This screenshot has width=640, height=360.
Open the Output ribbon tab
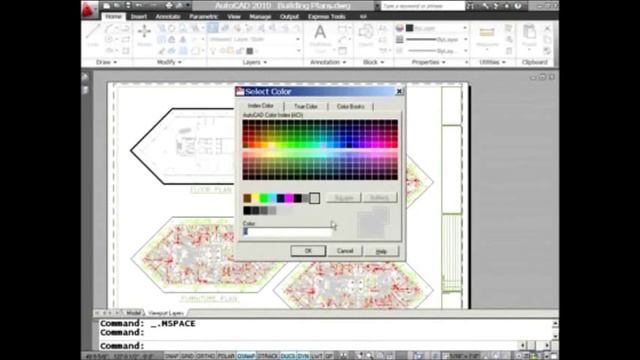click(x=289, y=17)
